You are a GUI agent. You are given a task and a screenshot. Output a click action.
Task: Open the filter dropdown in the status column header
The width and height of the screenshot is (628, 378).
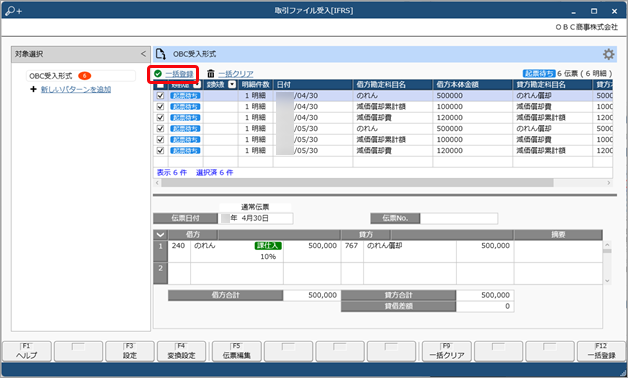[197, 85]
